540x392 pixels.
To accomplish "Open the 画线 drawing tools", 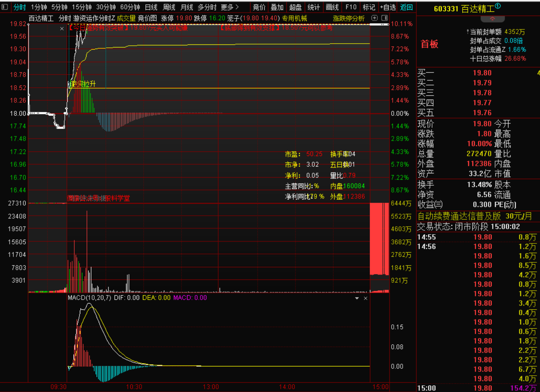I will point(332,7).
